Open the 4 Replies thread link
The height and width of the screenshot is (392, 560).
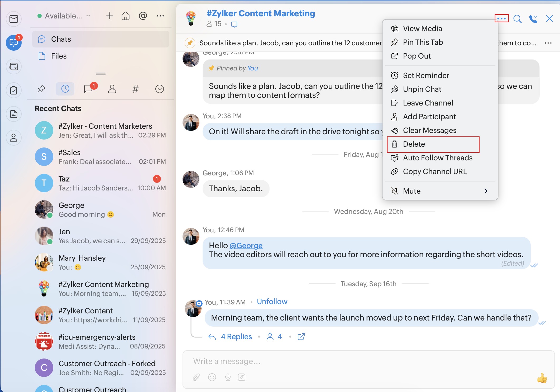236,337
